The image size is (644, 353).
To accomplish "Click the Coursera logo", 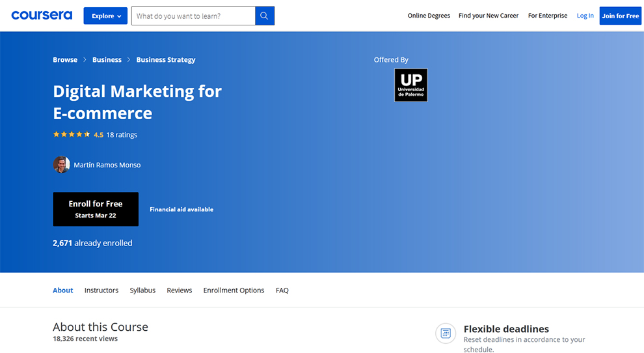I will click(42, 15).
